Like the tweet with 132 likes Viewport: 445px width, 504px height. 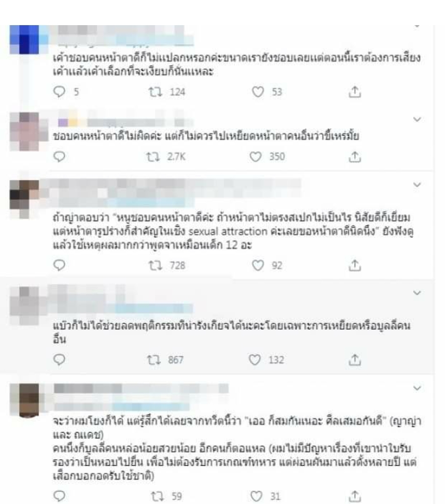click(x=255, y=360)
